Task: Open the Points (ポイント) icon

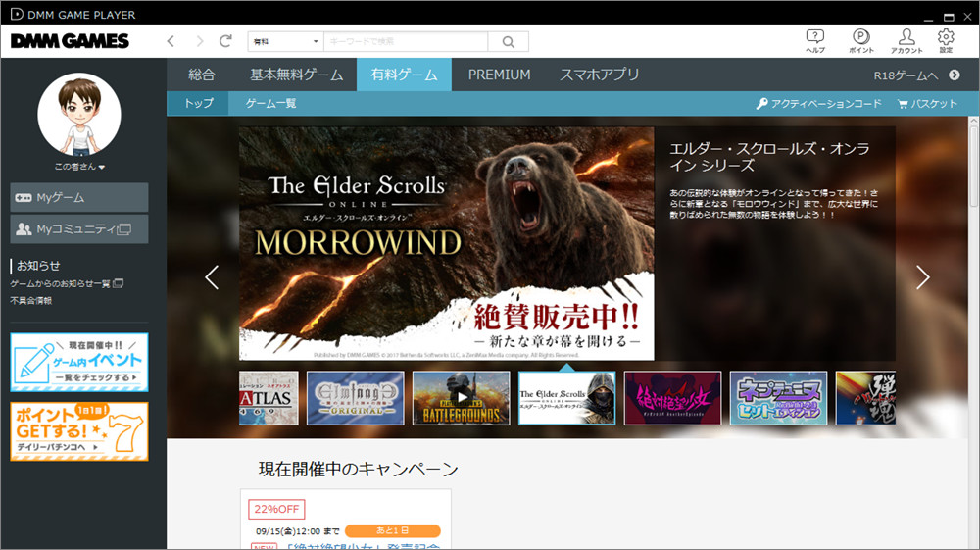Action: pyautogui.click(x=861, y=40)
